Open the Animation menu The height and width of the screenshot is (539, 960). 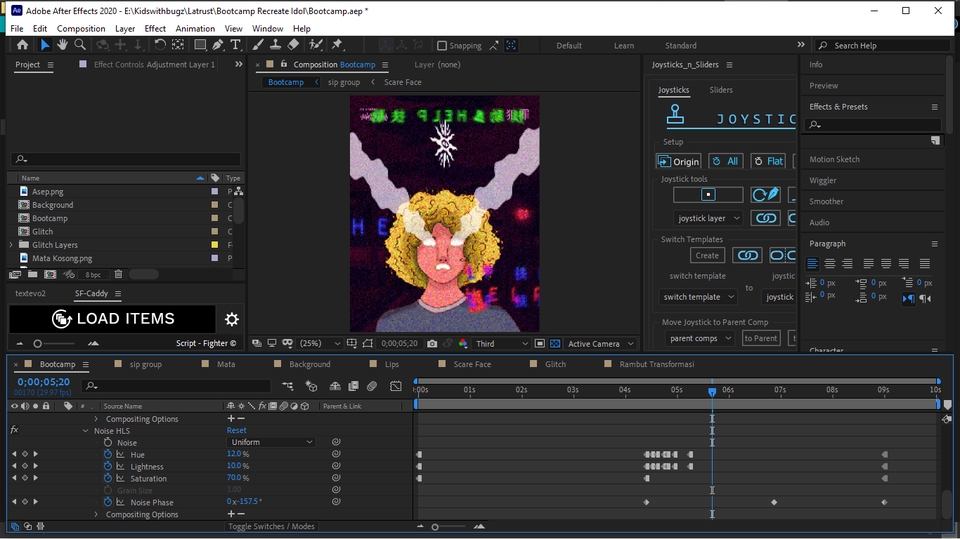tap(195, 28)
